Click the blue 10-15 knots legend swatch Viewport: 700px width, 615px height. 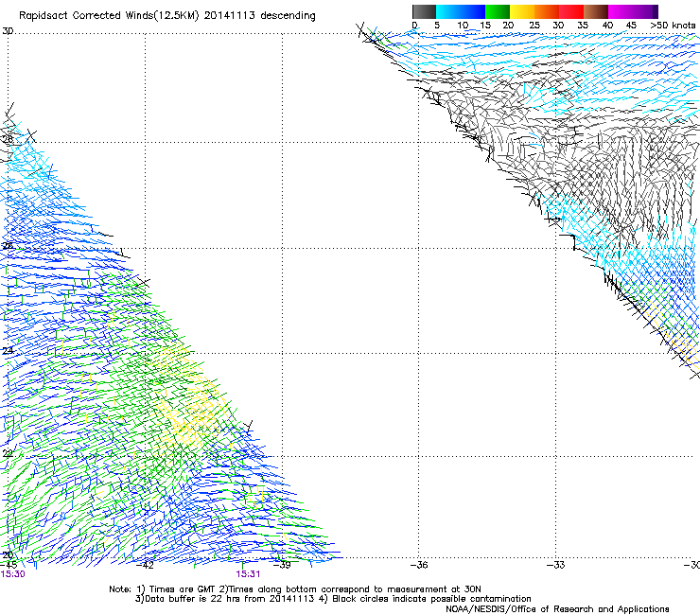(473, 11)
